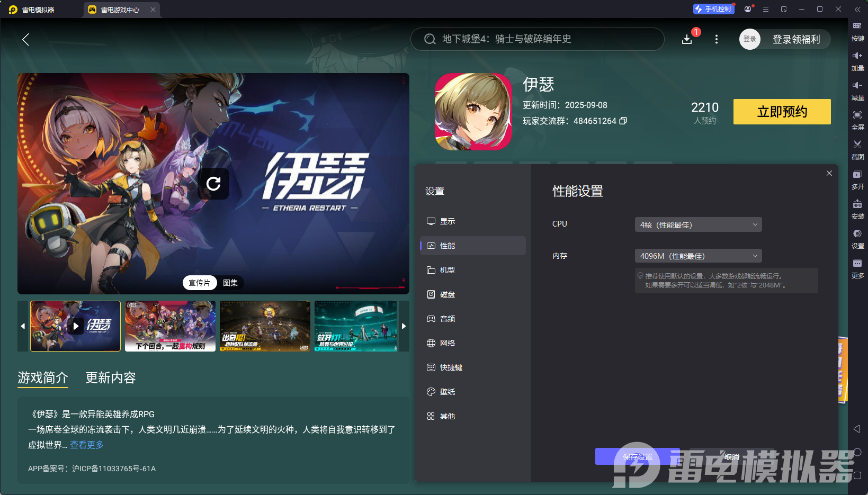This screenshot has height=495, width=868.
Task: Replay the trailer with the reload icon
Action: click(213, 184)
